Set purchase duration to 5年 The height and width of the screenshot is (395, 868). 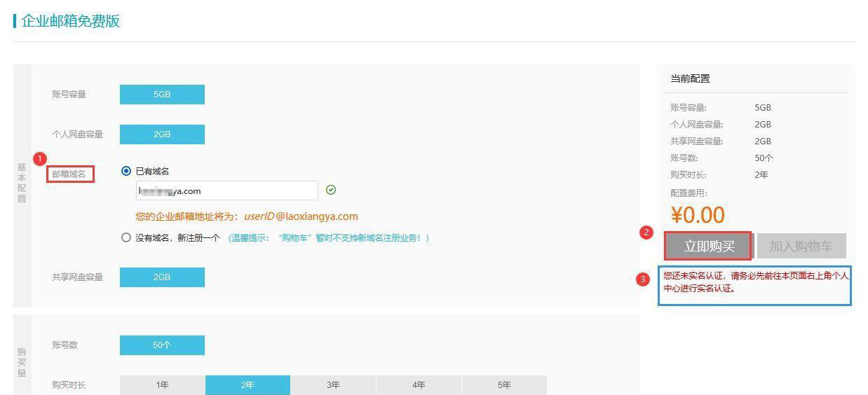click(504, 385)
